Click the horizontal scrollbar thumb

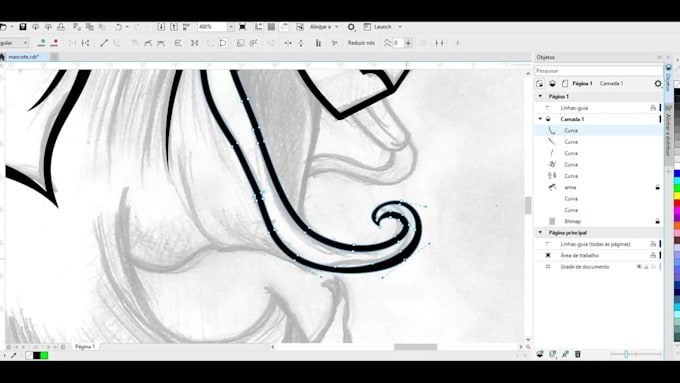[415, 347]
